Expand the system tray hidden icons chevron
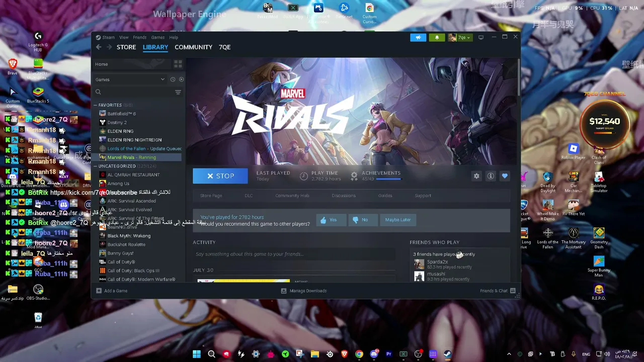Viewport: 644px width, 362px height. point(509,354)
